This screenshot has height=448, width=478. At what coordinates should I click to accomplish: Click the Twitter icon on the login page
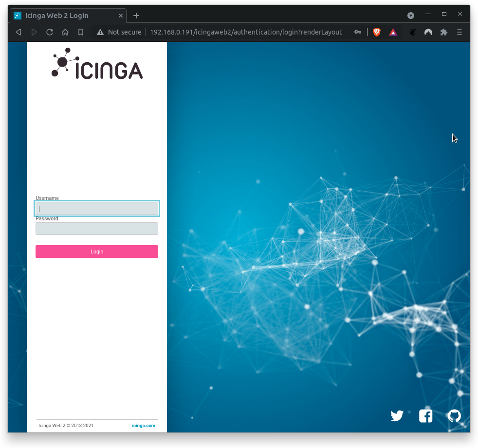coord(397,416)
